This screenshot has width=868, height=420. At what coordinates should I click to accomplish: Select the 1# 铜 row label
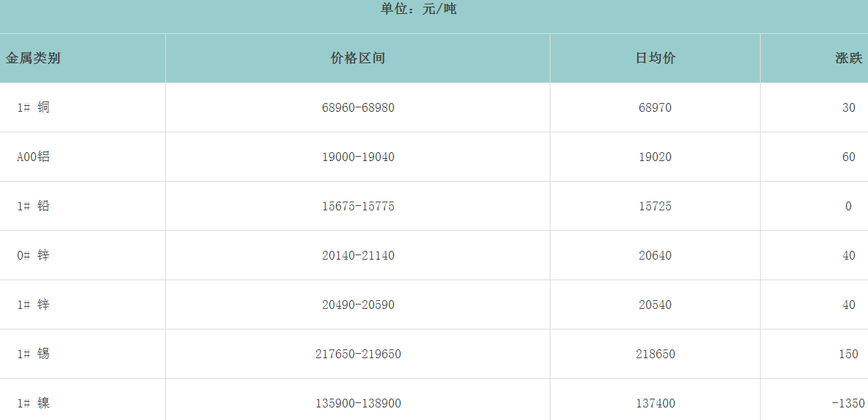34,107
